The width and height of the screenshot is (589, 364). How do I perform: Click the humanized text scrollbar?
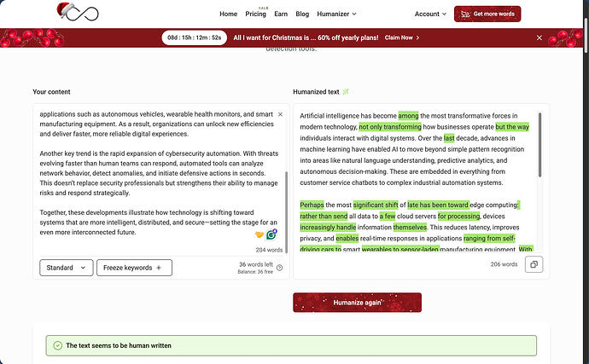click(539, 144)
